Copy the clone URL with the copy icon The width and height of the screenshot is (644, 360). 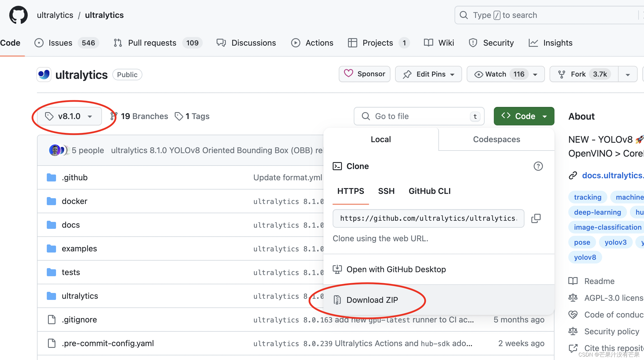pyautogui.click(x=536, y=218)
